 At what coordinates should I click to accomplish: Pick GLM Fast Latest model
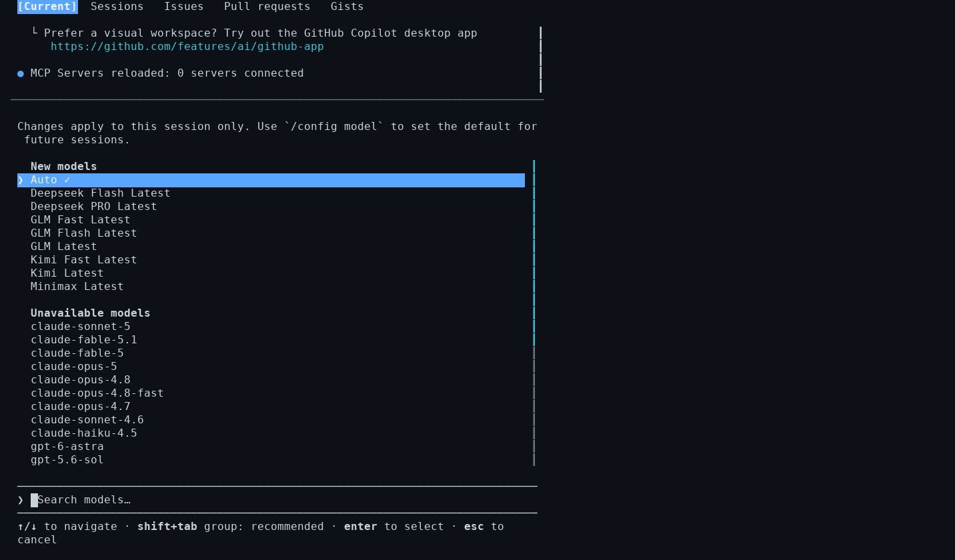(x=81, y=220)
